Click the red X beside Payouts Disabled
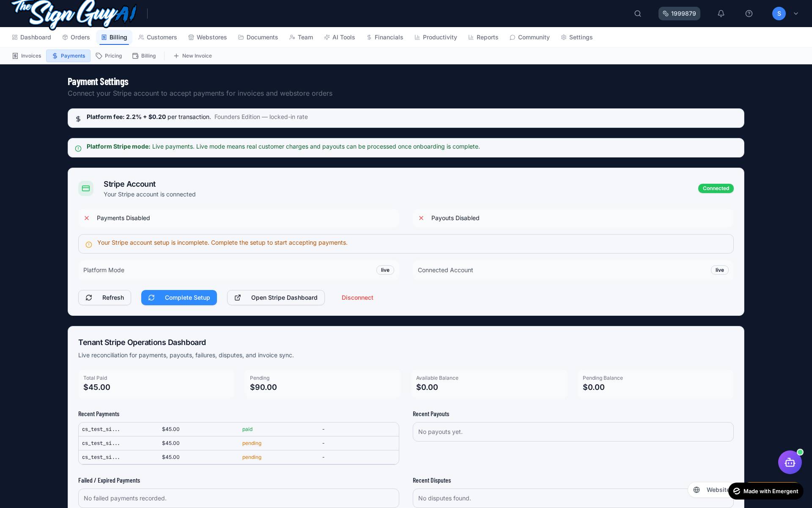The width and height of the screenshot is (812, 508). point(421,218)
